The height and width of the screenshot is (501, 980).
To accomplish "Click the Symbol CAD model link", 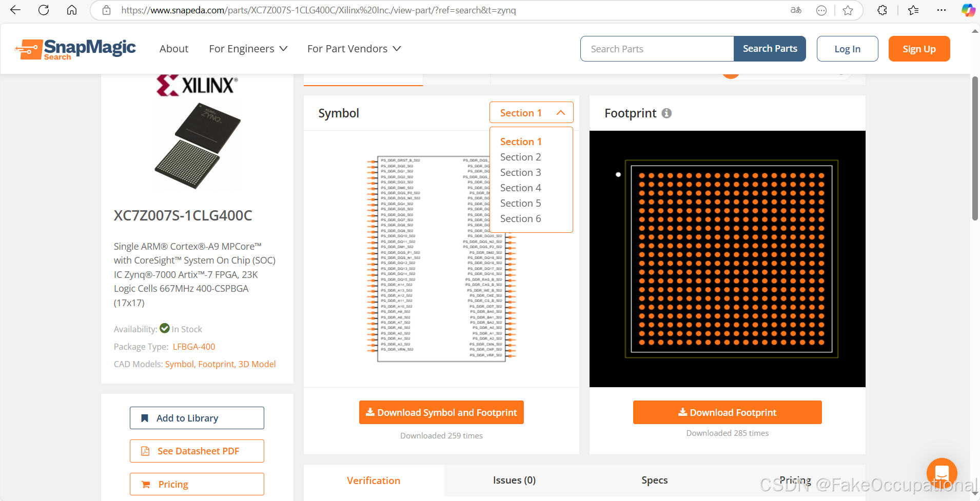I will pyautogui.click(x=180, y=364).
